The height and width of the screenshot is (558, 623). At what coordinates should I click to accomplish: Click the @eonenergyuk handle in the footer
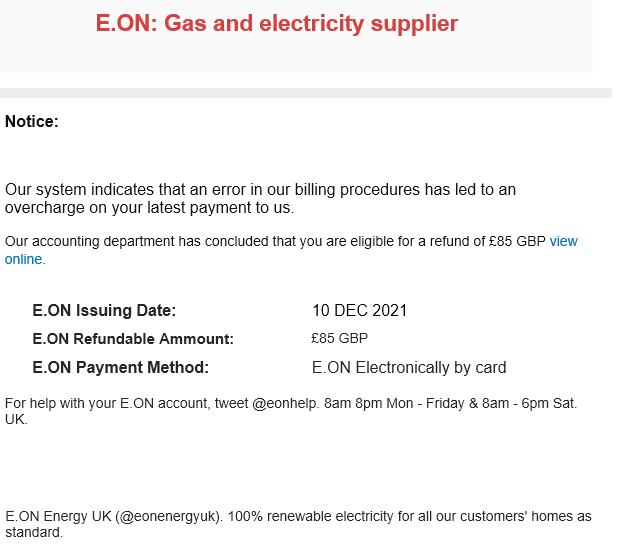click(168, 516)
